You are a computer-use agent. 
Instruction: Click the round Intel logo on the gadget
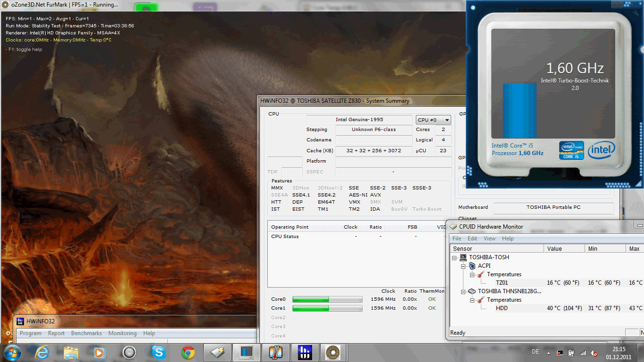[601, 150]
